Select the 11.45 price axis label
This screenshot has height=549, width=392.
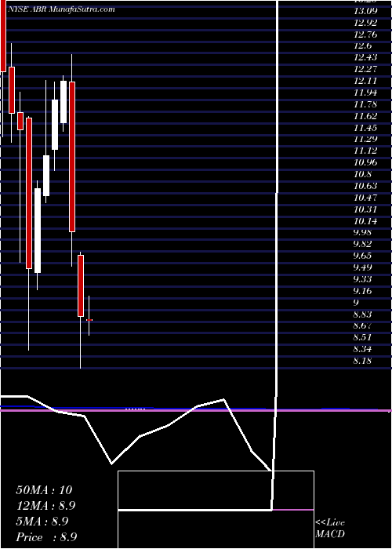coord(365,127)
